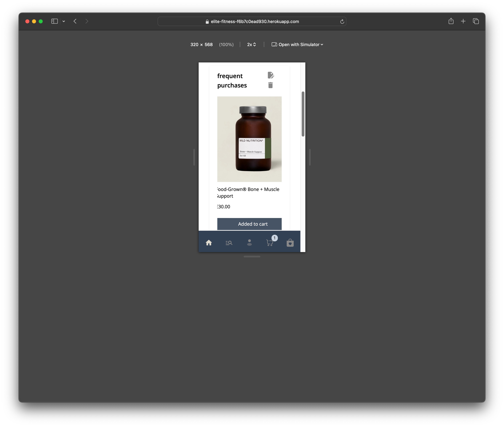The image size is (504, 427).
Task: Minimize the Safari window with yellow button
Action: click(x=34, y=21)
